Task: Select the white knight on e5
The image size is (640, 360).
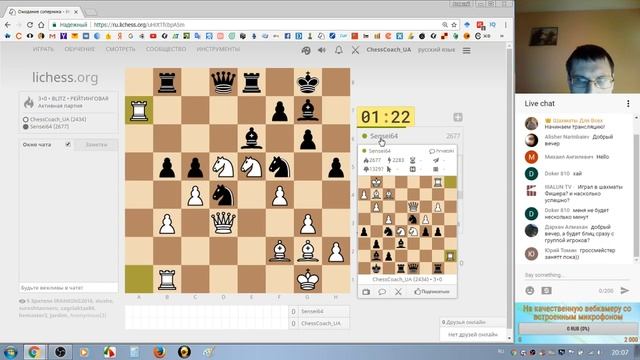Action: (x=251, y=167)
